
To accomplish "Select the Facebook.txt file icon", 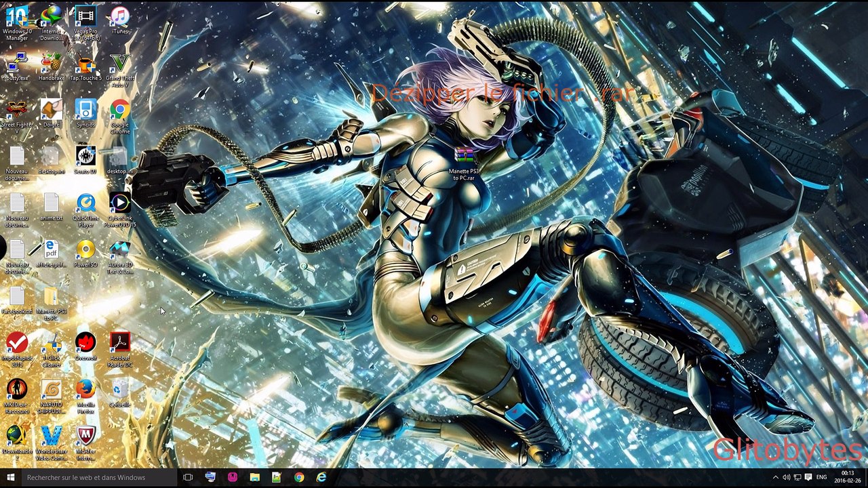I will 17,300.
